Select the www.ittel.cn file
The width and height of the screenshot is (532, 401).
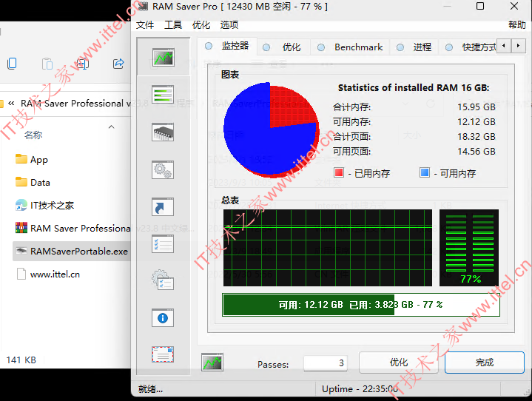pos(48,274)
